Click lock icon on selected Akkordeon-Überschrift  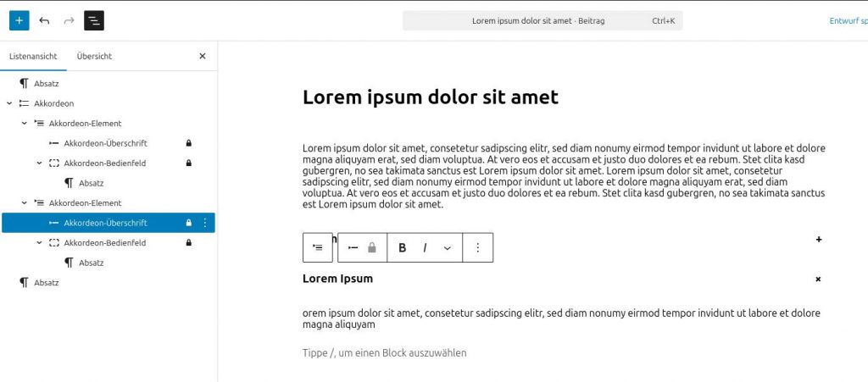pyautogui.click(x=189, y=223)
